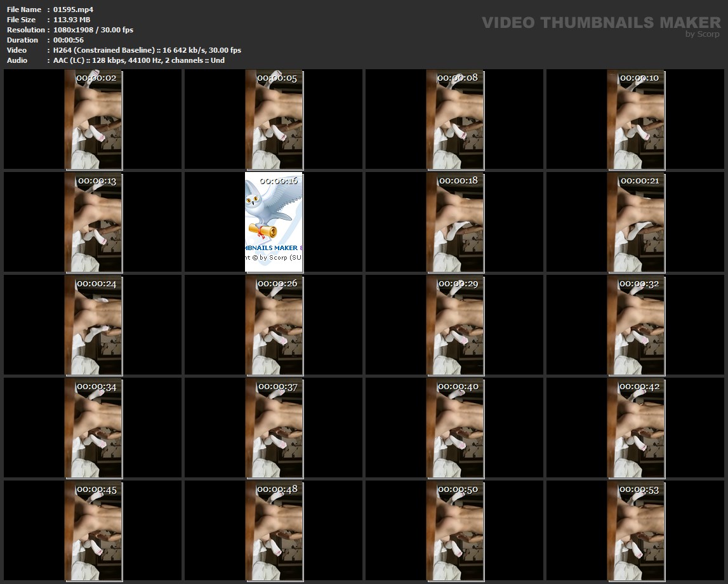Click the thumbnail at timestamp 00:00:02
728x584 pixels.
(94, 121)
